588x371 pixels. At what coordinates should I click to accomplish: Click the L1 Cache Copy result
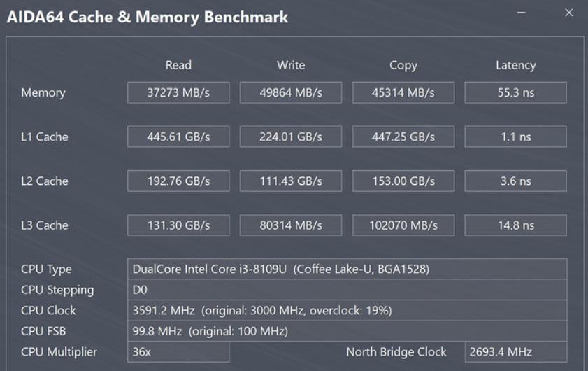click(403, 136)
